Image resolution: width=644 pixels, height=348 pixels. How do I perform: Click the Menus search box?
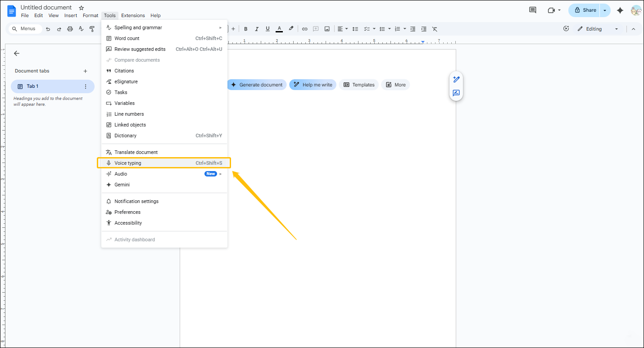point(25,29)
